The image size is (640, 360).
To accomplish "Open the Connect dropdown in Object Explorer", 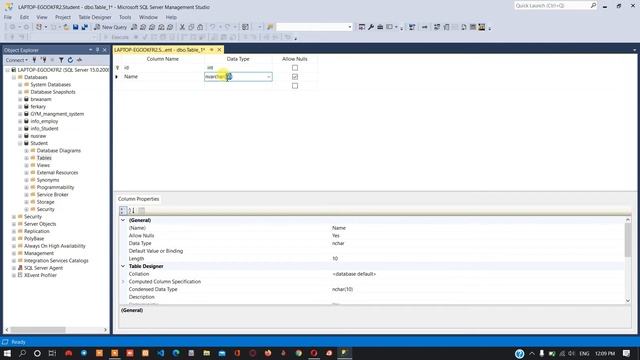I will 17,60.
